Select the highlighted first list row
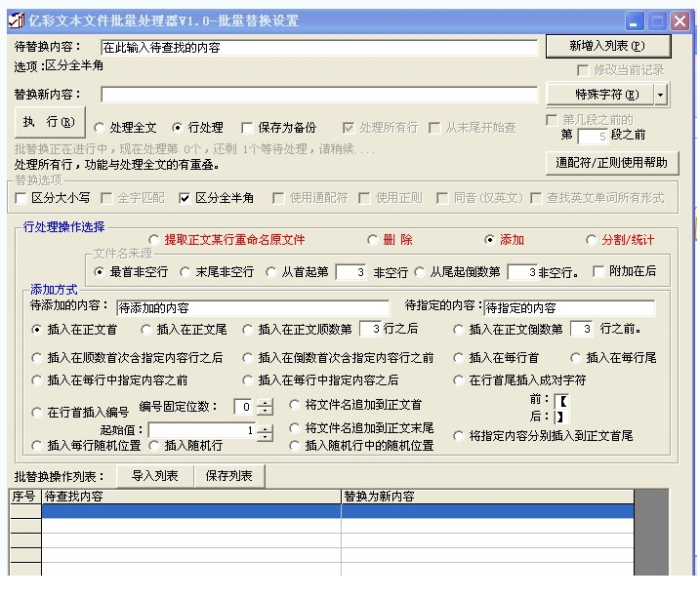 [338, 511]
